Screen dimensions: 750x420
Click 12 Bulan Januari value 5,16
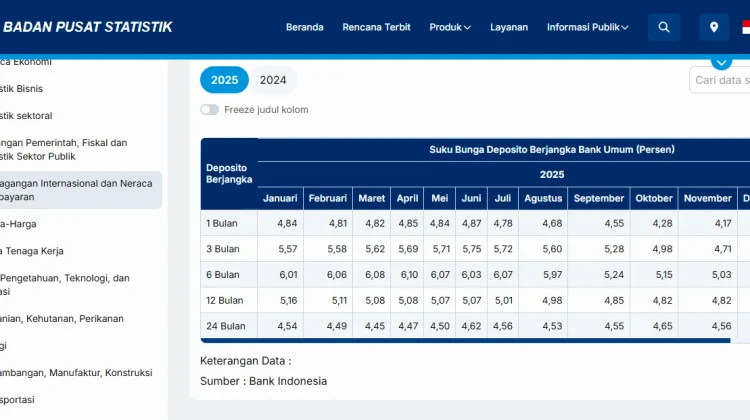(288, 300)
